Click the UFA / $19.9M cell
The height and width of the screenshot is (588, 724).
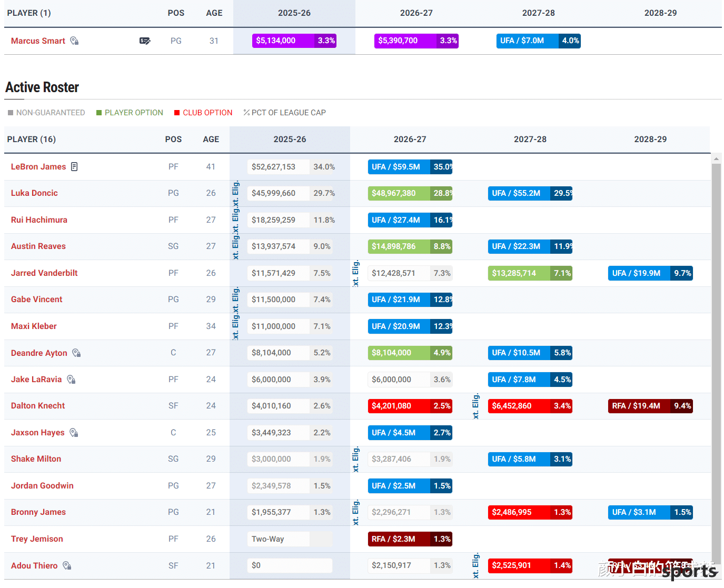[x=650, y=273]
